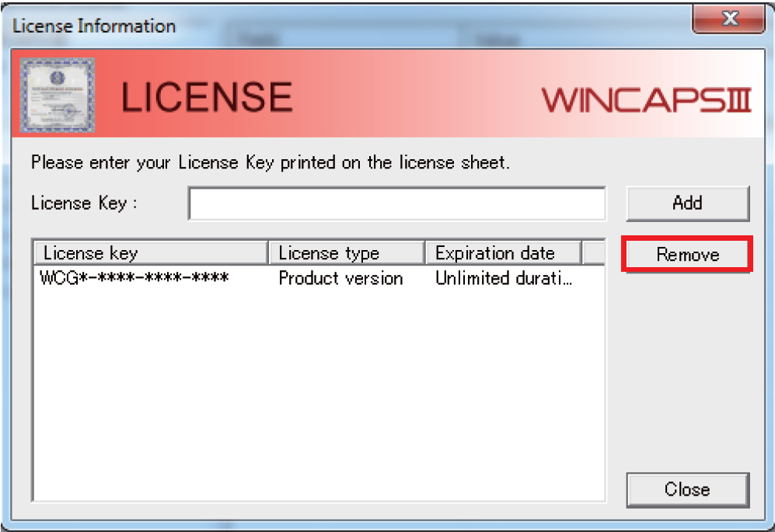This screenshot has width=775, height=532.
Task: Click the Remove button
Action: click(687, 255)
